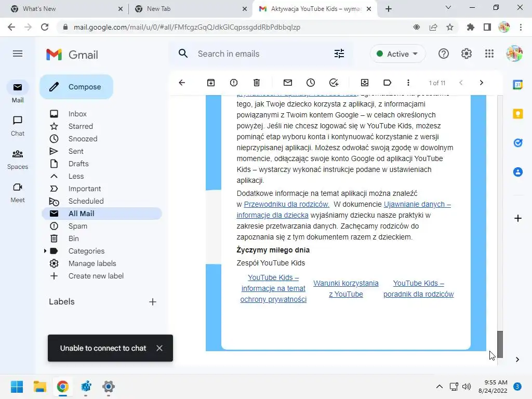Open the search options filter icon
The height and width of the screenshot is (399, 532).
(x=339, y=54)
